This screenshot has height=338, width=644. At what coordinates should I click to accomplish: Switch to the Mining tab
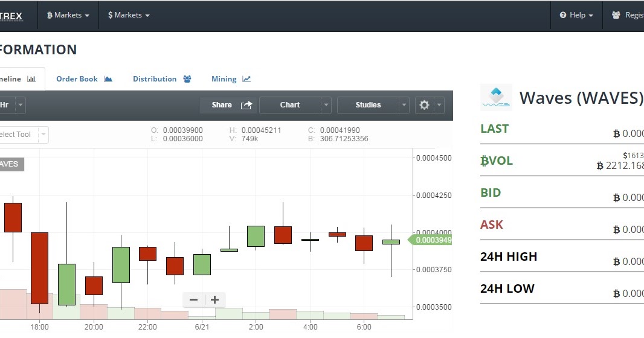click(231, 78)
